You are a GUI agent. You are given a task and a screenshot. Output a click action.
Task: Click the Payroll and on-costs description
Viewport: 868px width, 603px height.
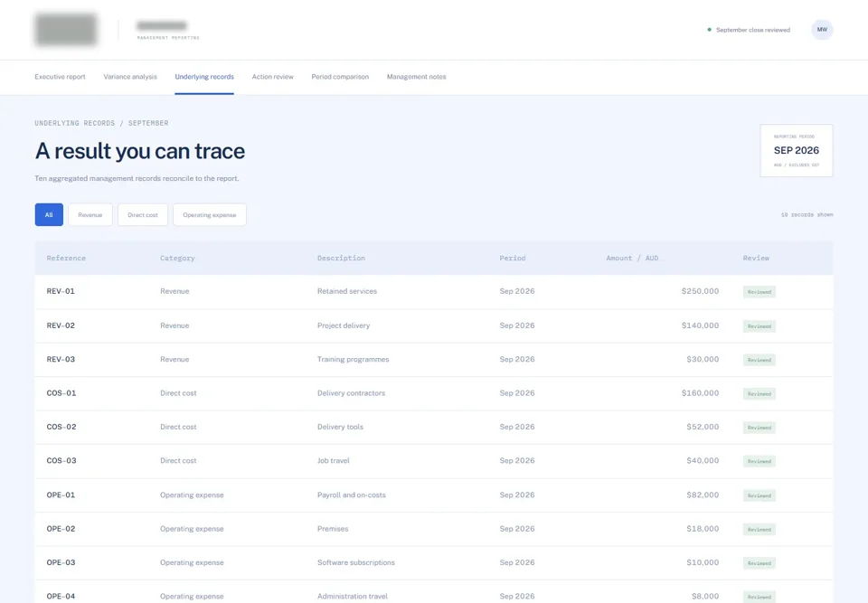pyautogui.click(x=352, y=495)
